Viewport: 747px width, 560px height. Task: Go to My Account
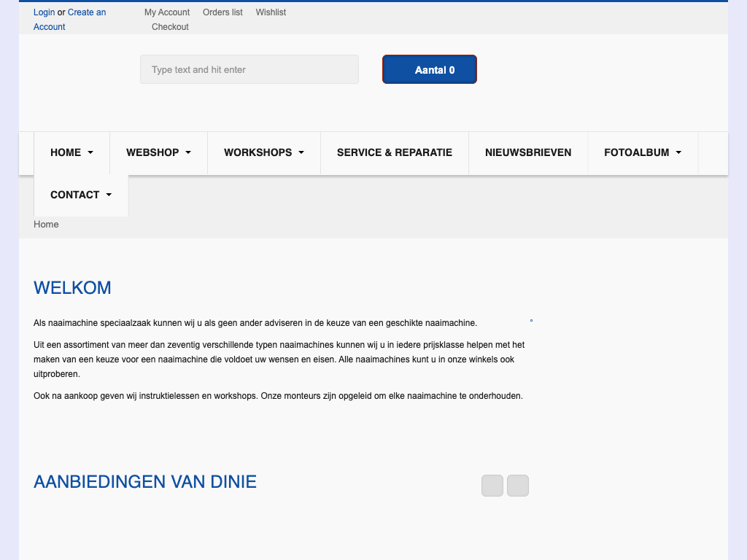[167, 12]
